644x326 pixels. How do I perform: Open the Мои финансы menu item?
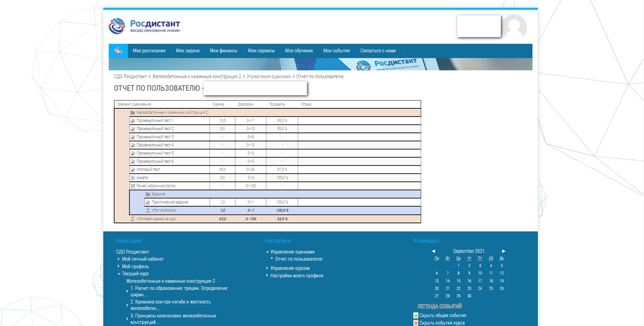224,51
